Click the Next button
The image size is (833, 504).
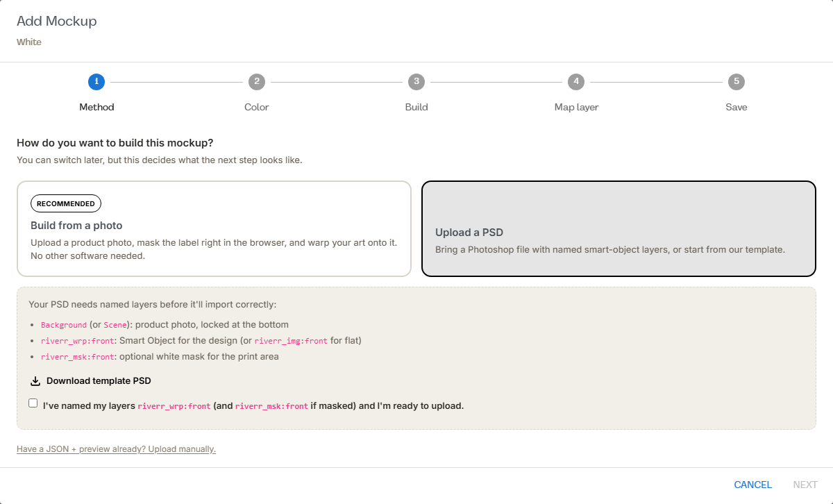tap(805, 485)
